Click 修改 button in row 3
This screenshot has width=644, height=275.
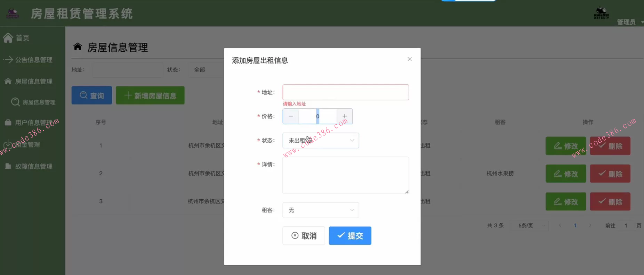(566, 201)
